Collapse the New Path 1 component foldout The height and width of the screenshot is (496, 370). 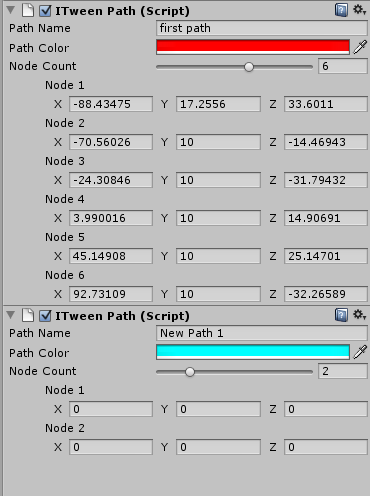click(11, 315)
